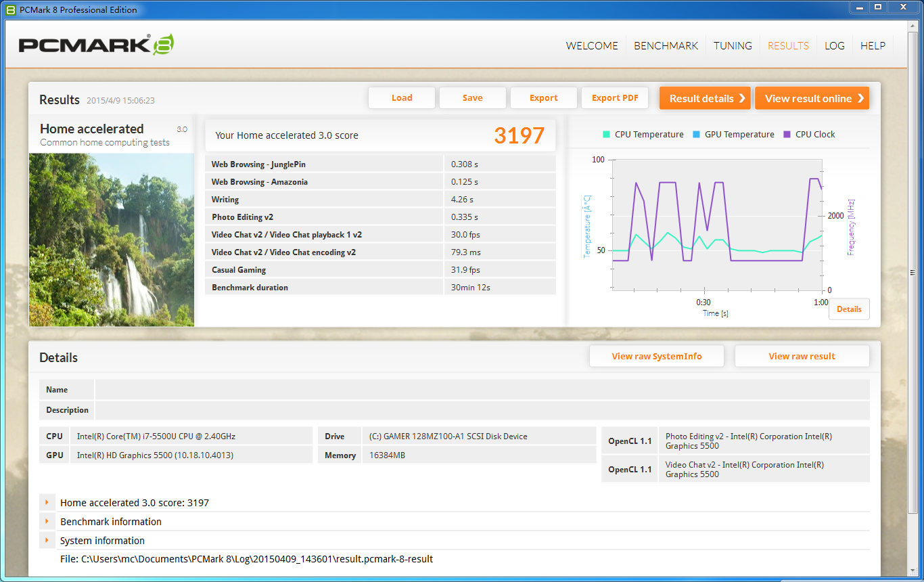Open Result details
The height and width of the screenshot is (582, 924).
tap(705, 98)
